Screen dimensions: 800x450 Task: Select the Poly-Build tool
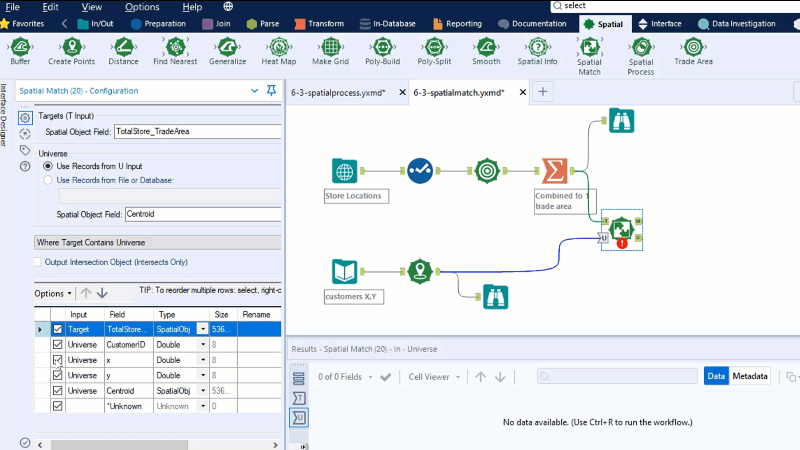click(x=383, y=51)
